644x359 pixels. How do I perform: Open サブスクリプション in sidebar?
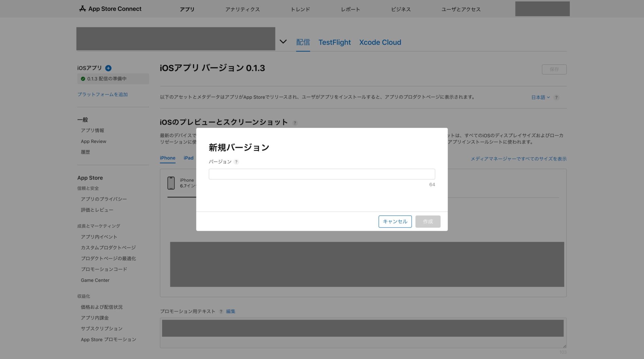point(102,328)
